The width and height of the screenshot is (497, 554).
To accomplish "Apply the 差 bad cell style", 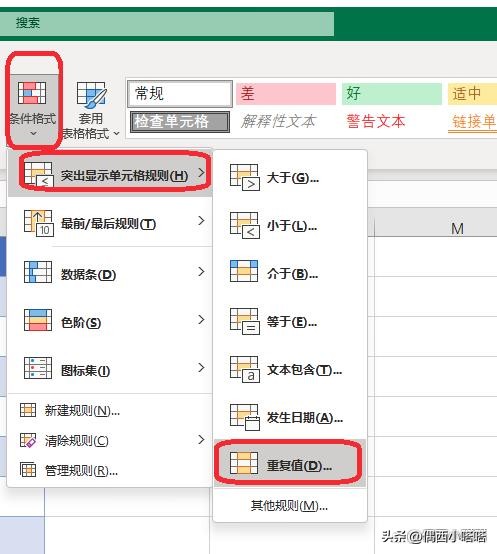I will (x=286, y=94).
